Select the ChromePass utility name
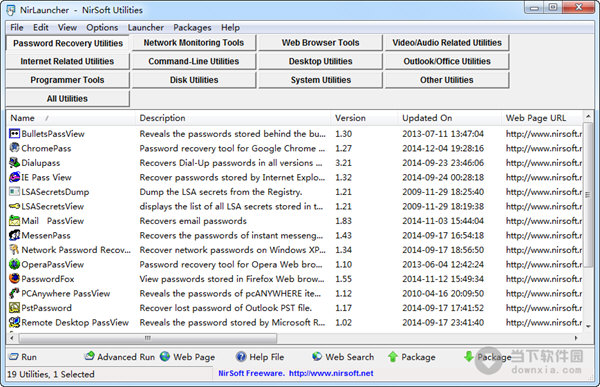This screenshot has width=600, height=387. [x=46, y=148]
